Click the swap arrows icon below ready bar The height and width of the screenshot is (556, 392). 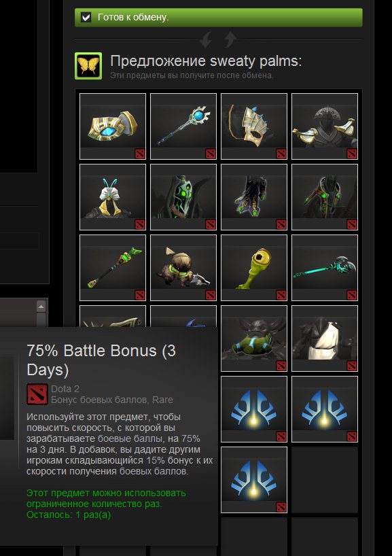(x=218, y=39)
